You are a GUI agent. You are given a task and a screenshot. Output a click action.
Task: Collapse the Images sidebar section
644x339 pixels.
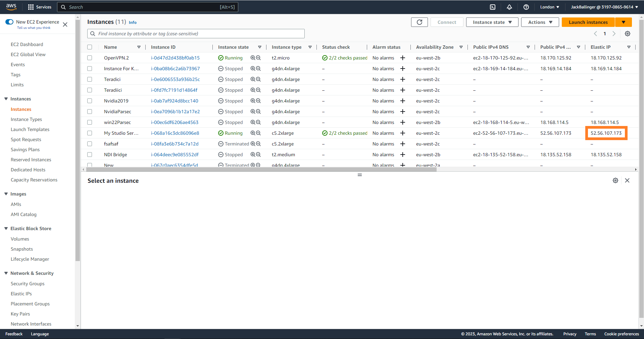pos(6,194)
